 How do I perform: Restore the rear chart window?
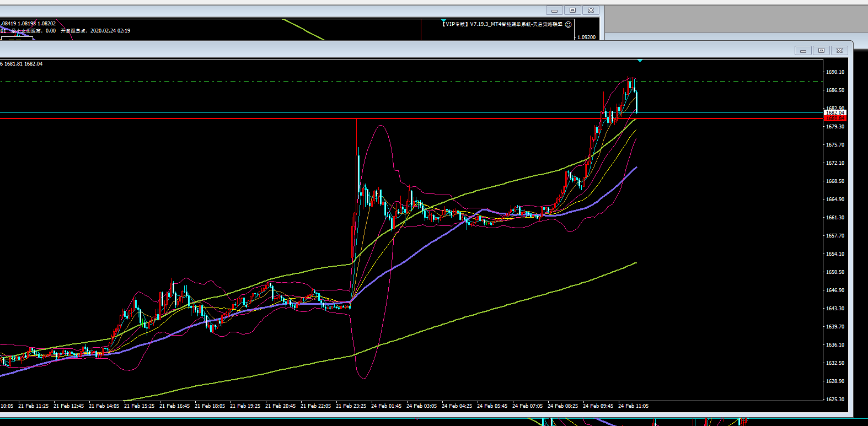572,10
